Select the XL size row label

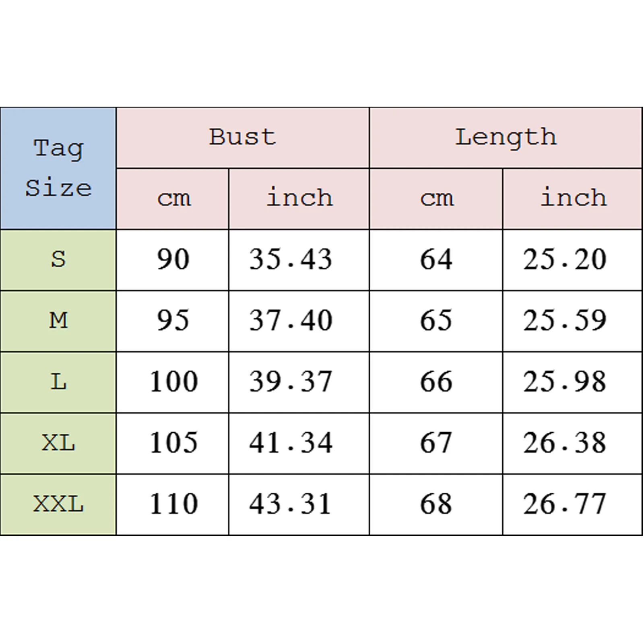[58, 443]
